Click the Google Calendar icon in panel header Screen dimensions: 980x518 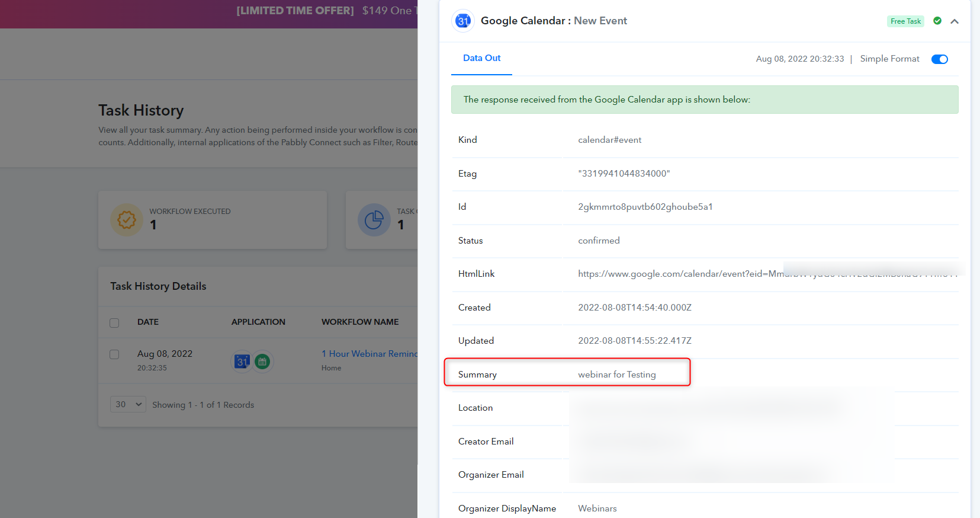pos(463,21)
